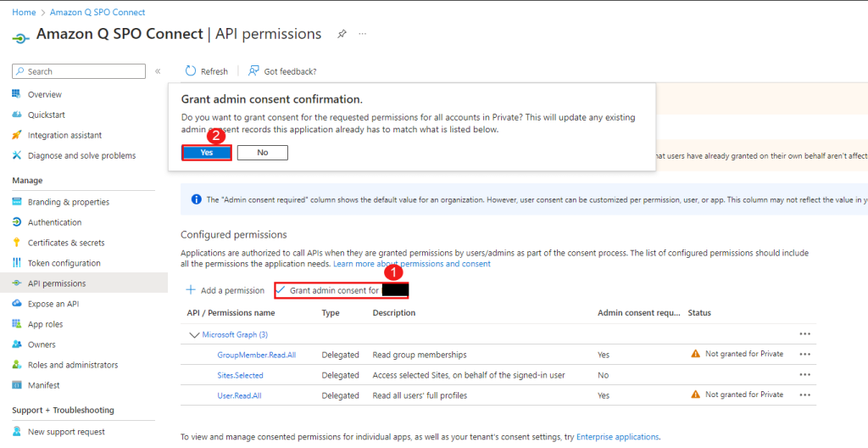Image resolution: width=868 pixels, height=448 pixels.
Task: Click Grant admin consent for tenant
Action: coord(342,290)
